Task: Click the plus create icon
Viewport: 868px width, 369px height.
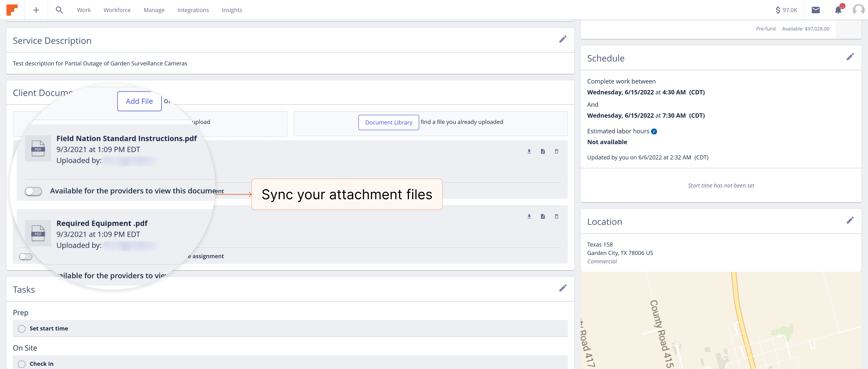Action: [36, 10]
